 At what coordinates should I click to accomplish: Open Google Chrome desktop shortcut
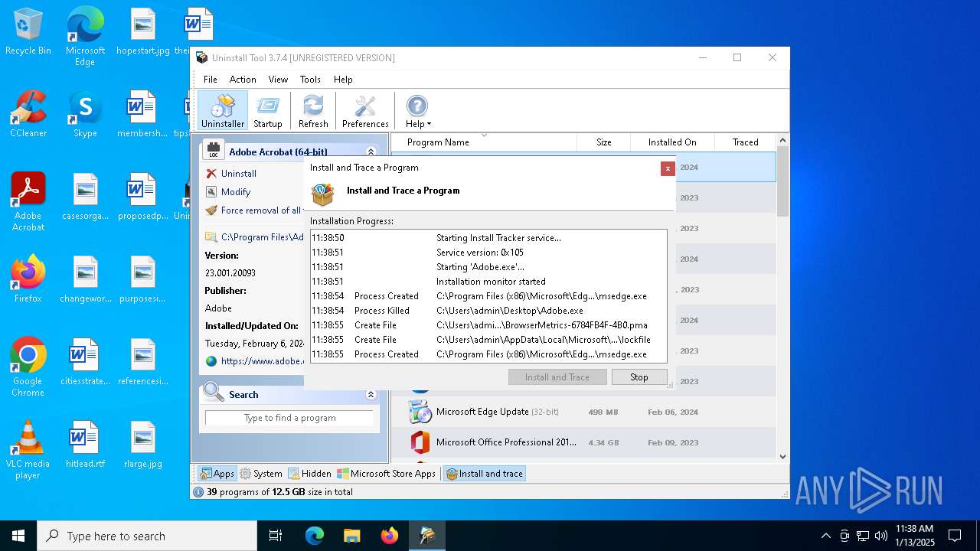(28, 367)
